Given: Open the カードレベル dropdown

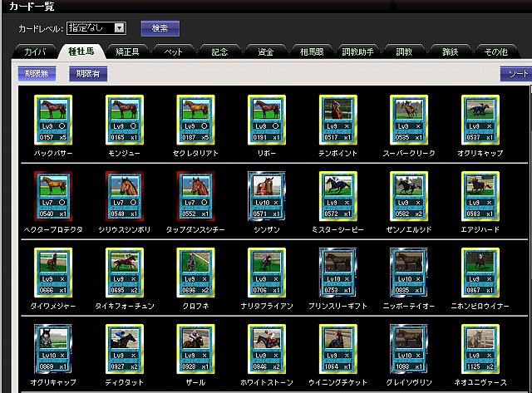Looking at the screenshot, I should click(x=96, y=28).
